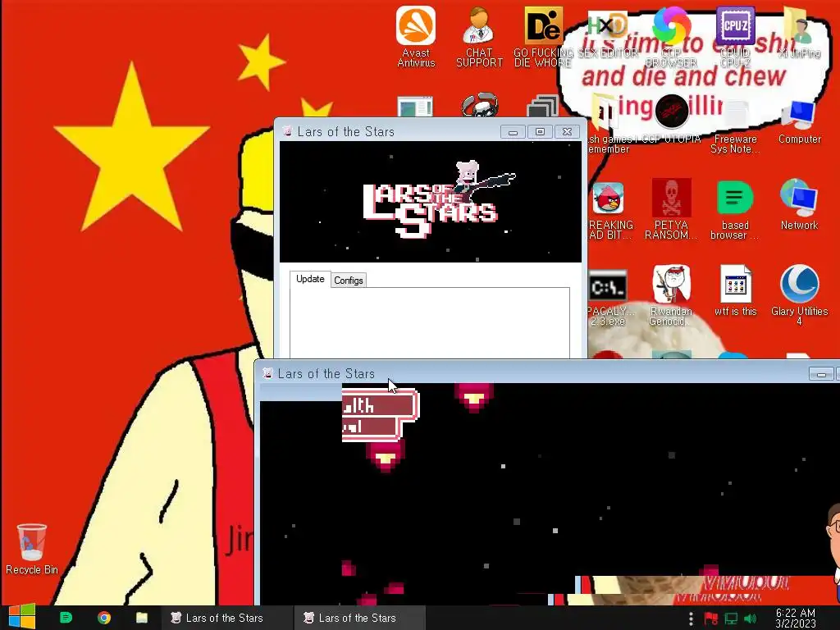Open the CHAT SUPPORT desktop shortcut
This screenshot has width=840, height=630.
click(x=479, y=36)
